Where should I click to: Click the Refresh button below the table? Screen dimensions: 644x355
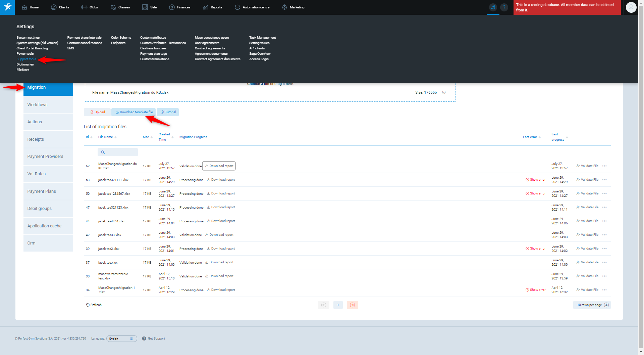(x=94, y=305)
